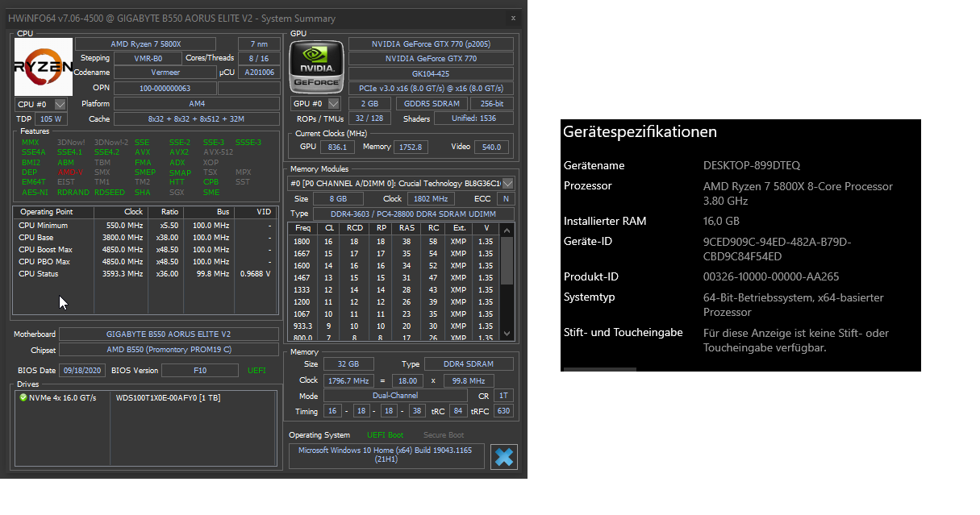Click the Microsoft Windows 10 Home OS field
Screen dimensions: 980x515
click(387, 456)
